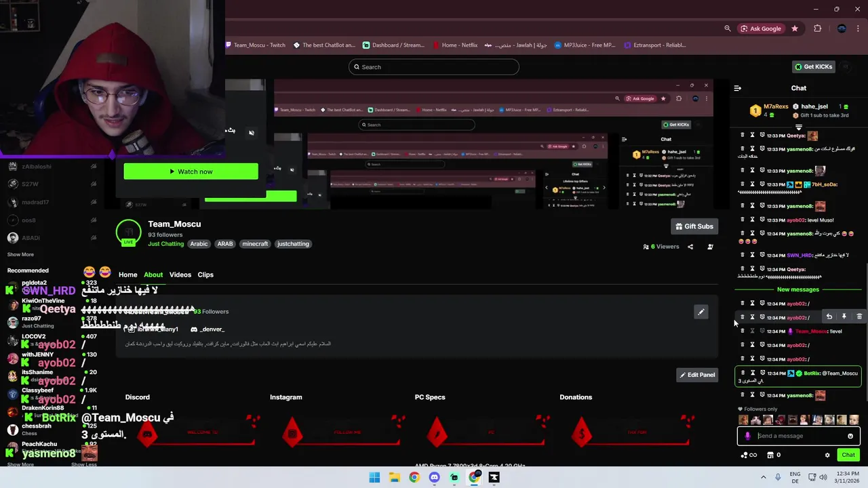Switch to 'The best ChatBot' browser tab
Viewport: 868px width, 488px height.
(x=323, y=45)
